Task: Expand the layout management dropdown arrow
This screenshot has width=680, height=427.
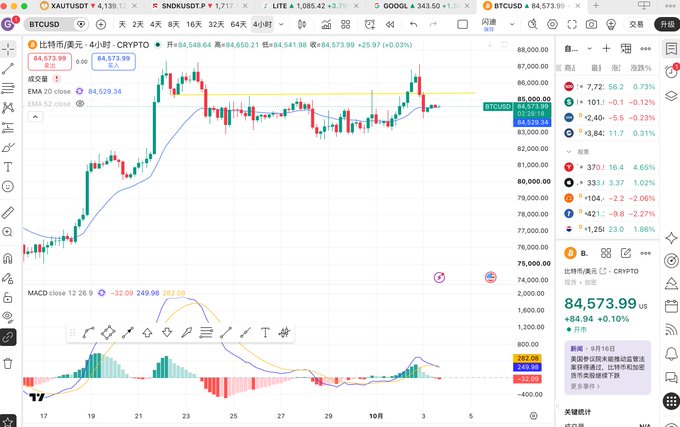Action: point(512,24)
